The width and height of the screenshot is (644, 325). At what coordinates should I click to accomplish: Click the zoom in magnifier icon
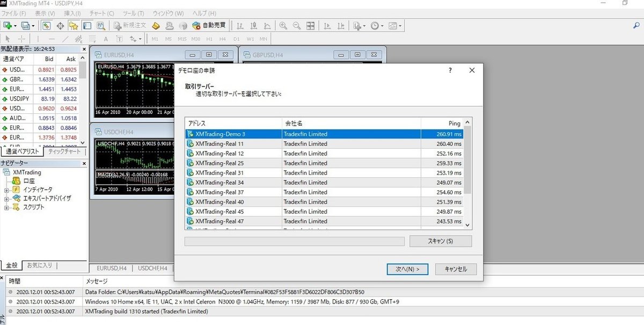(x=283, y=25)
